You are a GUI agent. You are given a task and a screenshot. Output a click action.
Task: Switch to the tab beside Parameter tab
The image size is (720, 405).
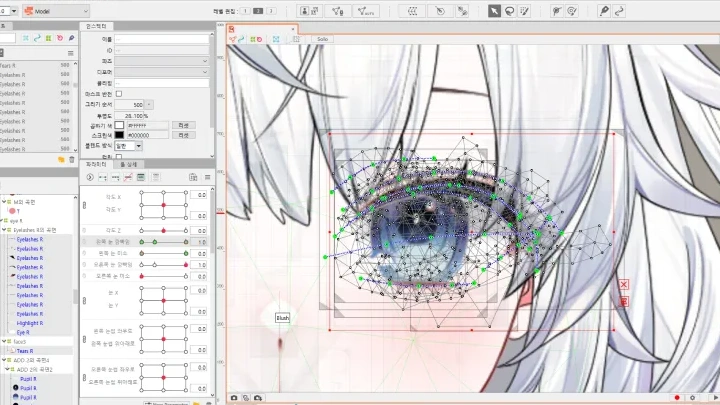coord(129,164)
